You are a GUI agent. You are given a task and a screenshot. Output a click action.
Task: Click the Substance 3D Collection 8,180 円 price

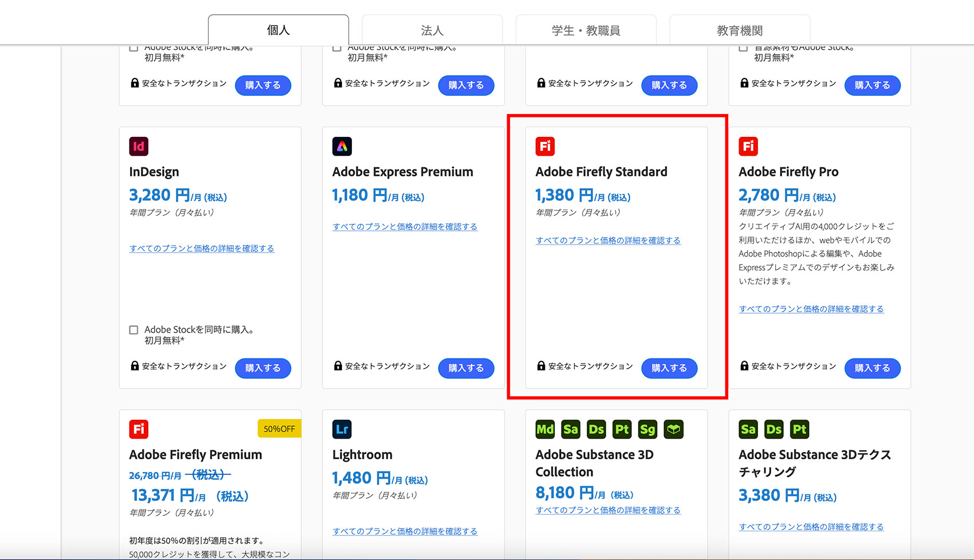[x=584, y=493]
